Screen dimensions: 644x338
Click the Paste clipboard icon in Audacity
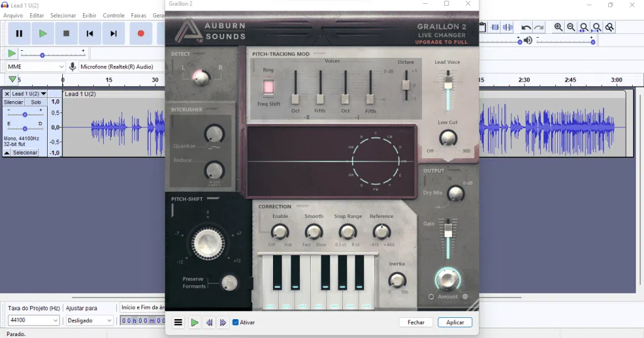point(482,28)
